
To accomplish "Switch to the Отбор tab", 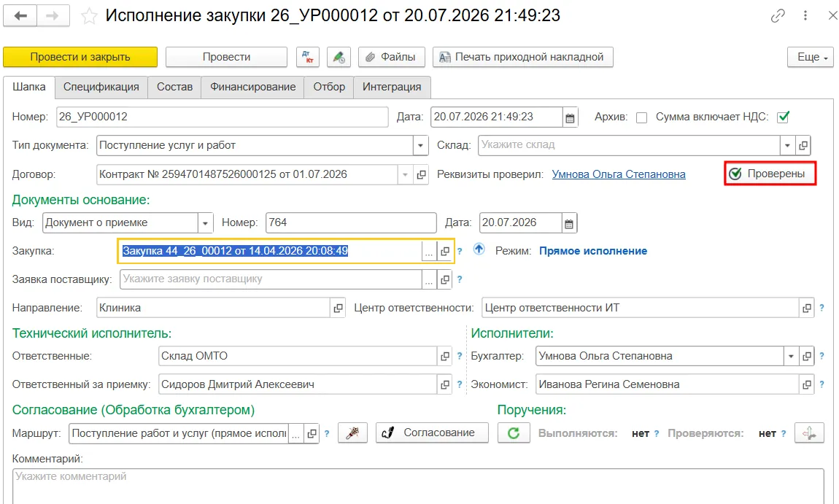I will point(329,88).
